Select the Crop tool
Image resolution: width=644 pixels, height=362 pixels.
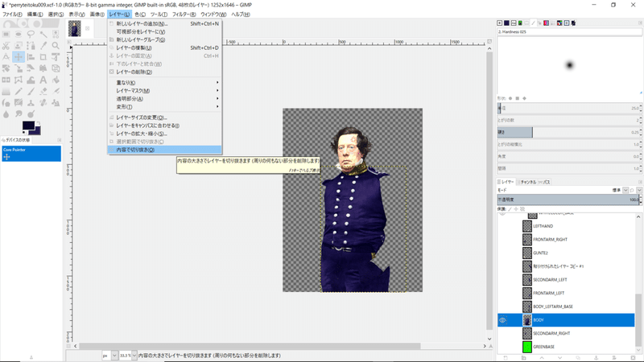pyautogui.click(x=43, y=57)
